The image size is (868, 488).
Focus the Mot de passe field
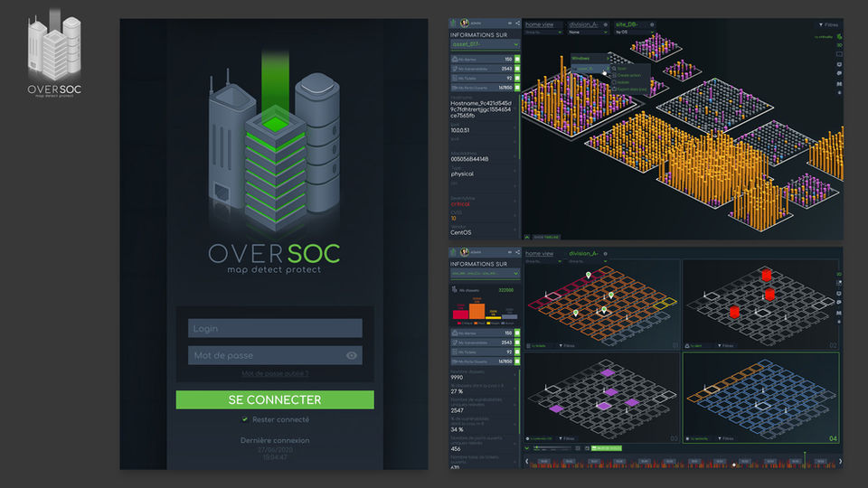click(275, 355)
